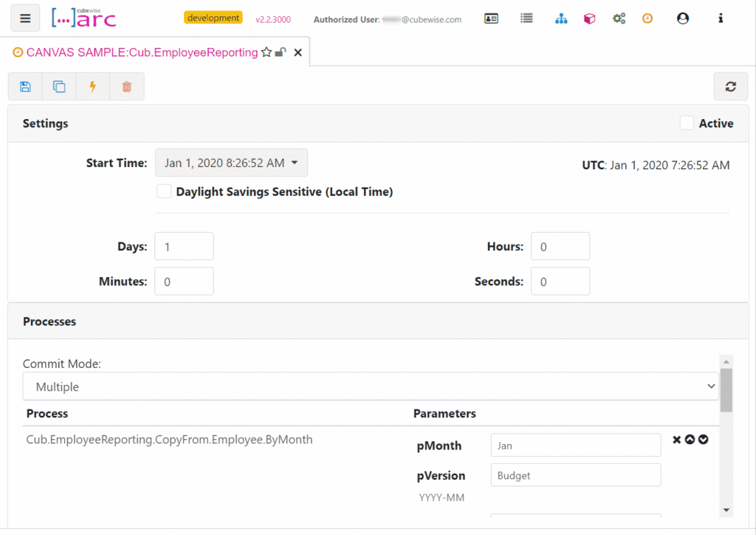This screenshot has width=756, height=535.
Task: Reload chore with refresh icon
Action: (x=730, y=87)
